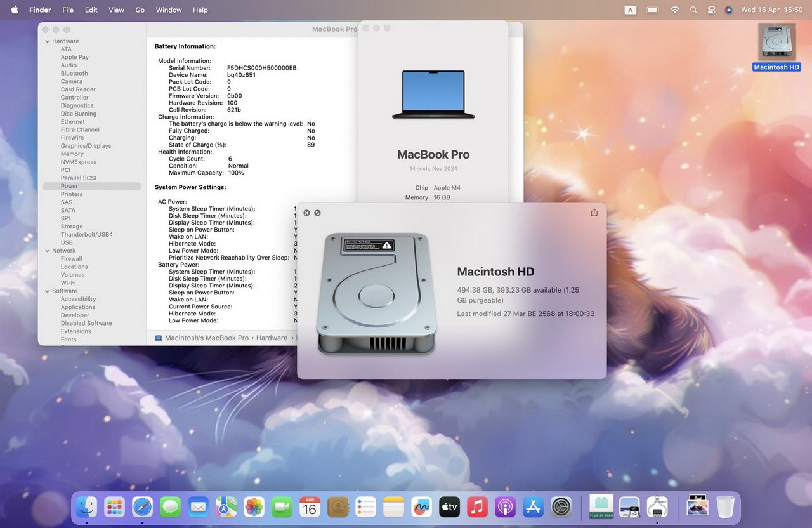Open System Information chip icon in dock
Screen dimensions: 812x528
[657, 507]
